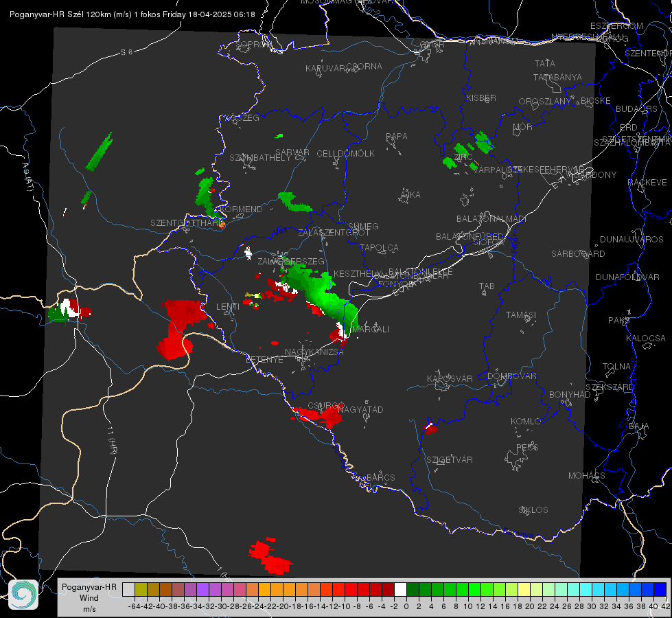Screen dimensions: 672x618
Task: Click the radar title text with date 18-04-2025
Action: [132, 14]
